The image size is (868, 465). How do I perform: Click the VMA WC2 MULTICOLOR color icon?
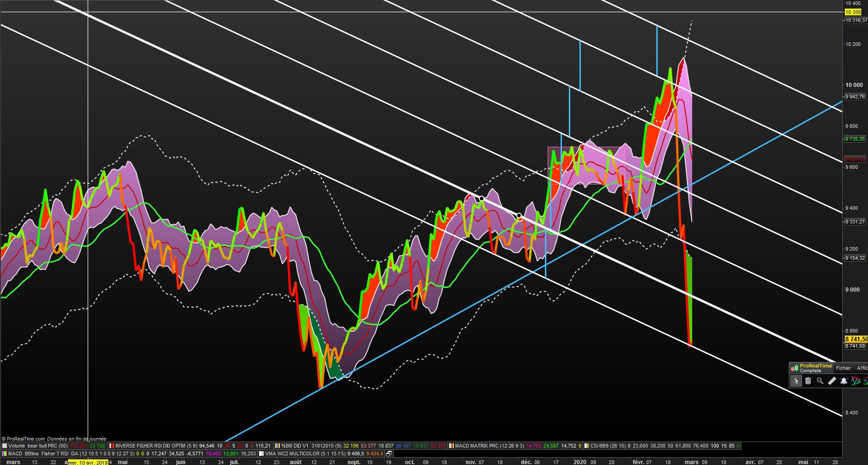tap(261, 454)
